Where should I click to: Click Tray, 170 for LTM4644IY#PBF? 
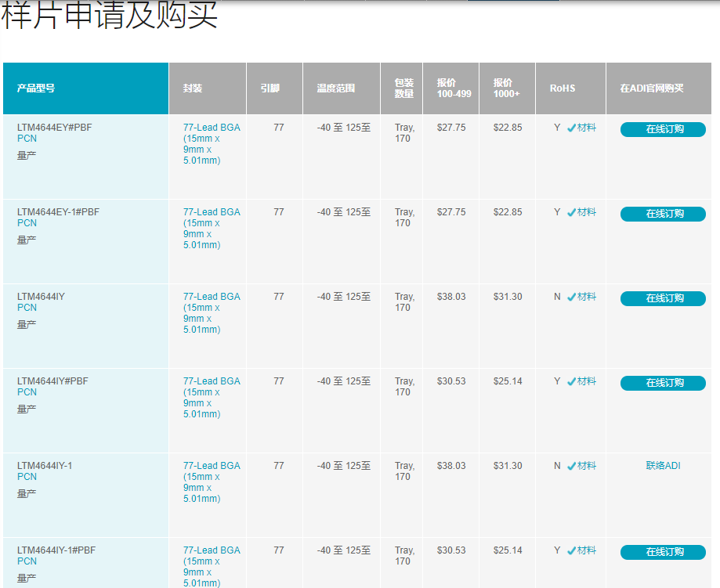click(404, 387)
